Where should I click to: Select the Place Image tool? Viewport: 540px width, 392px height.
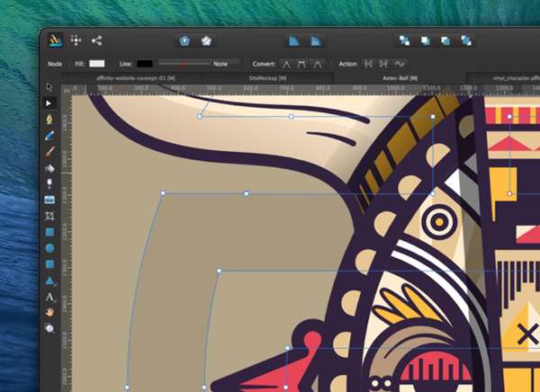tap(49, 200)
